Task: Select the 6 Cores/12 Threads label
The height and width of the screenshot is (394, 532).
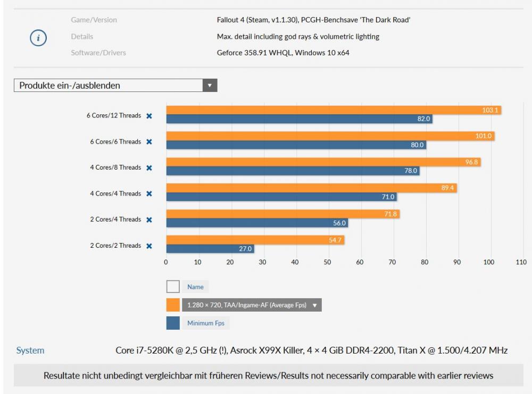Action: (114, 115)
